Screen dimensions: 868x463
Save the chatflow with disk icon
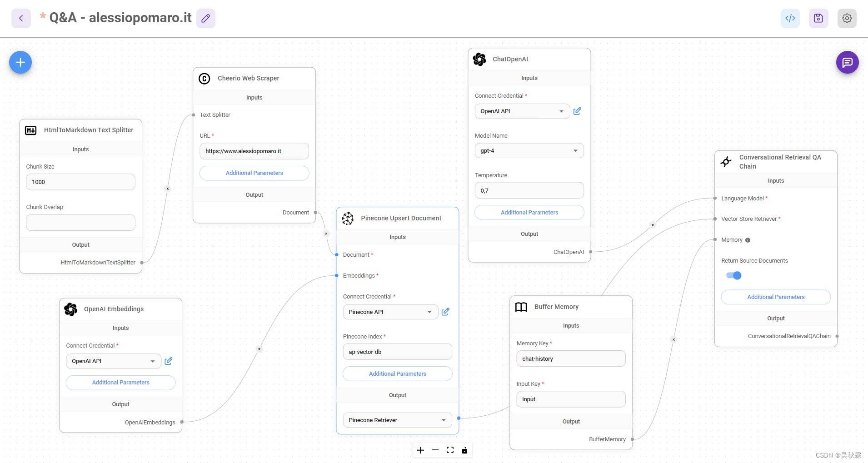pos(818,18)
